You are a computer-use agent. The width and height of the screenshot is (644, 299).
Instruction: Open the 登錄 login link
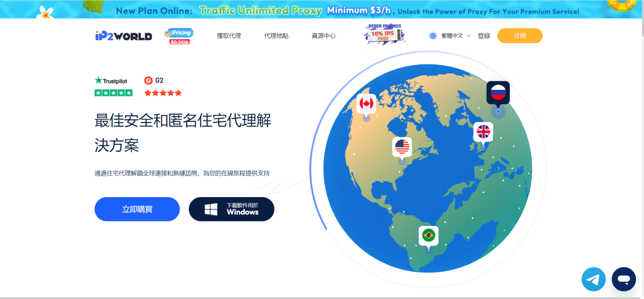click(x=484, y=36)
